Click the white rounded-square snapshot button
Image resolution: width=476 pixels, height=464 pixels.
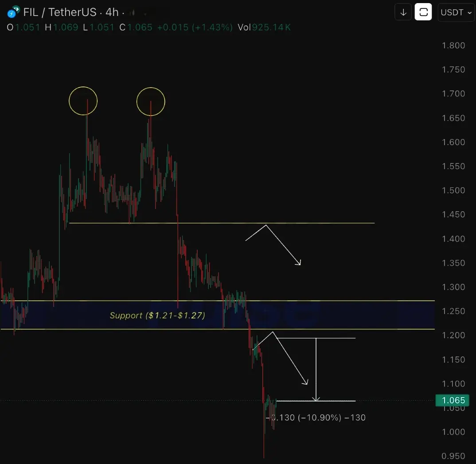[423, 12]
